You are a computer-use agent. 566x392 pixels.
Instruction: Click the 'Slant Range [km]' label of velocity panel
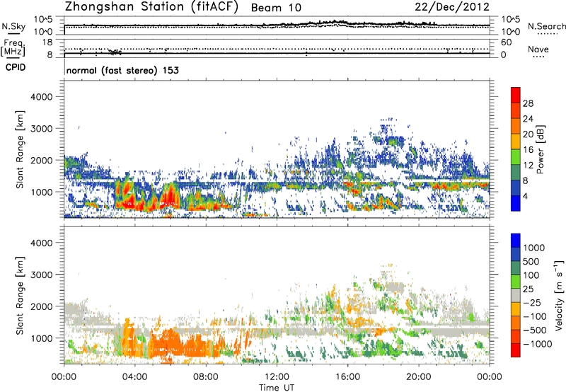(20, 296)
